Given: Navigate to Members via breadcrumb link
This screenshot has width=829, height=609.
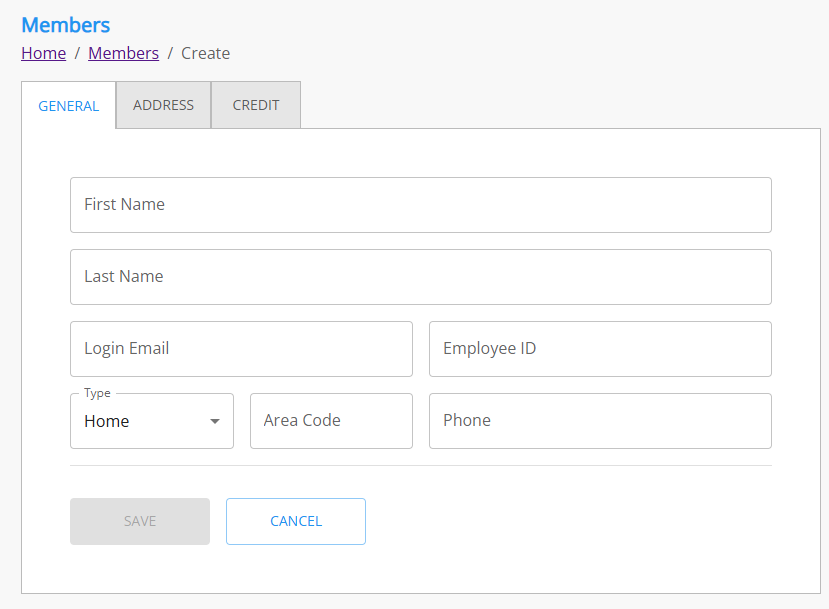Looking at the screenshot, I should point(123,53).
